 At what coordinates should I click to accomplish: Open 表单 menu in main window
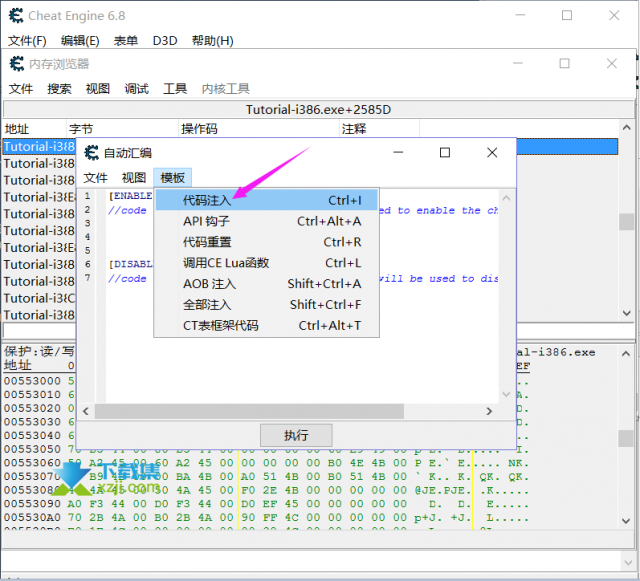coord(126,41)
